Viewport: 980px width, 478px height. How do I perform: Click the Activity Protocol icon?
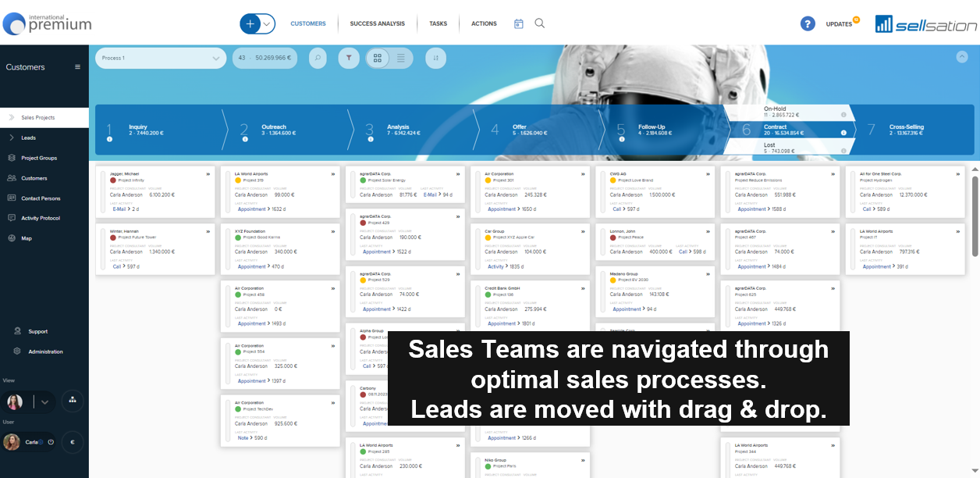[x=12, y=218]
